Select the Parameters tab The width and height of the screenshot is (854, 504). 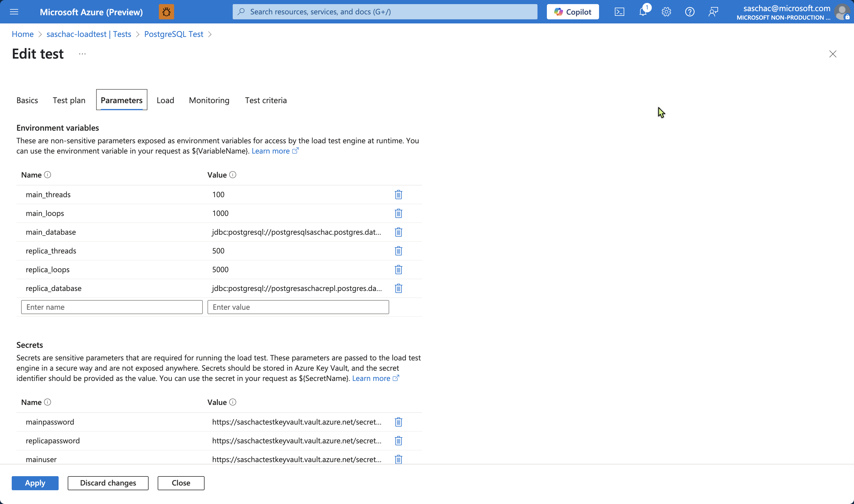point(122,100)
